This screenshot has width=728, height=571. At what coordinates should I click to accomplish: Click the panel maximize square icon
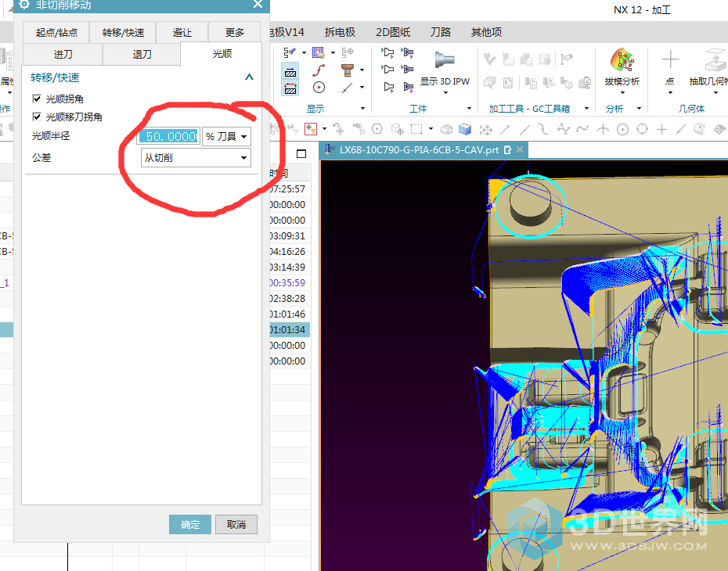tap(301, 153)
